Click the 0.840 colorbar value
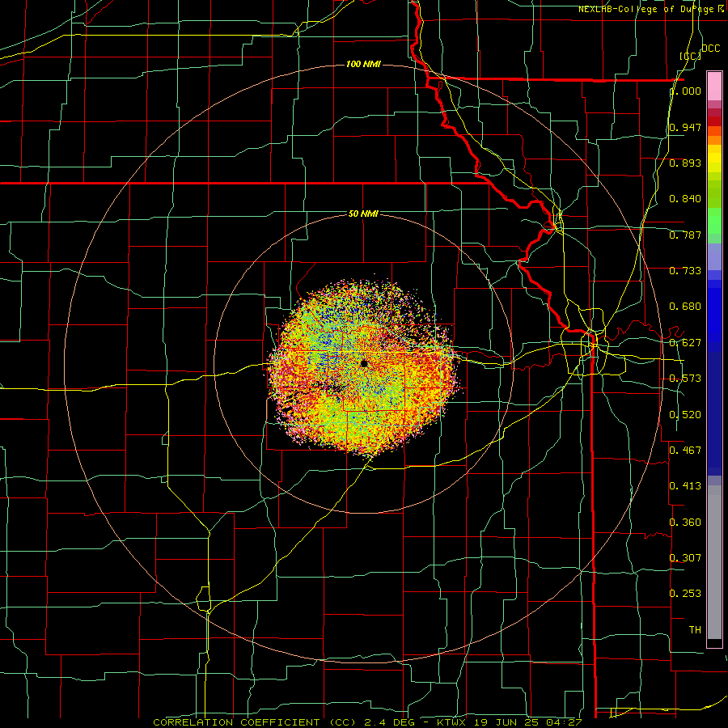 [685, 199]
